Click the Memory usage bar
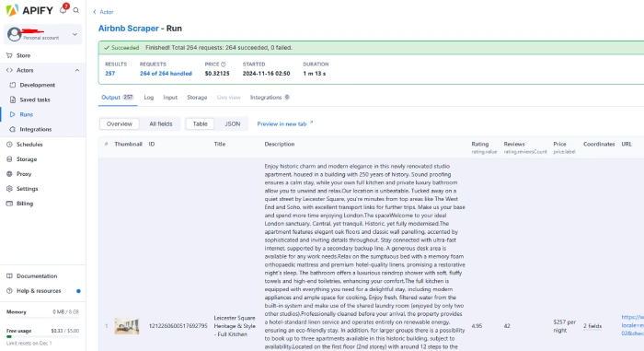The width and height of the screenshot is (644, 351). tap(42, 318)
